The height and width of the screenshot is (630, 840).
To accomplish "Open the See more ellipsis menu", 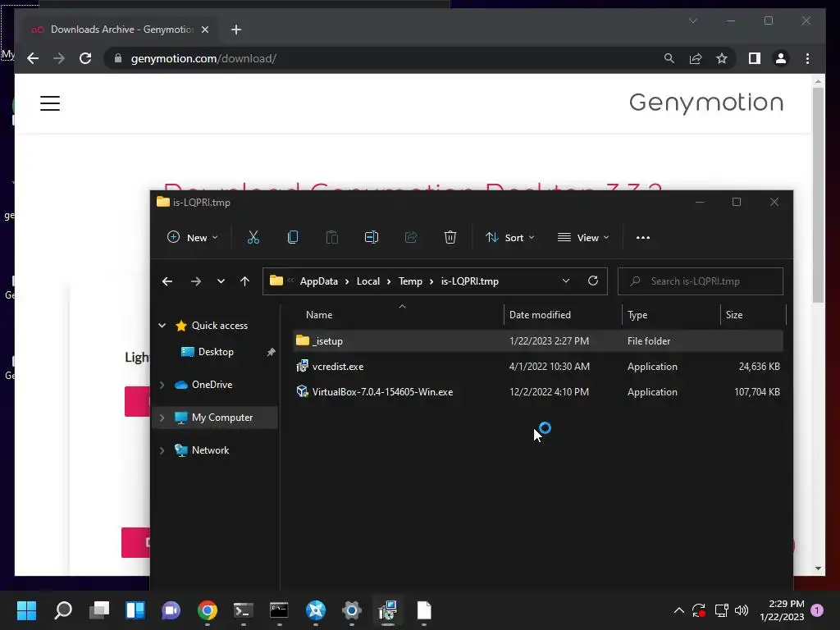I will [x=643, y=237].
